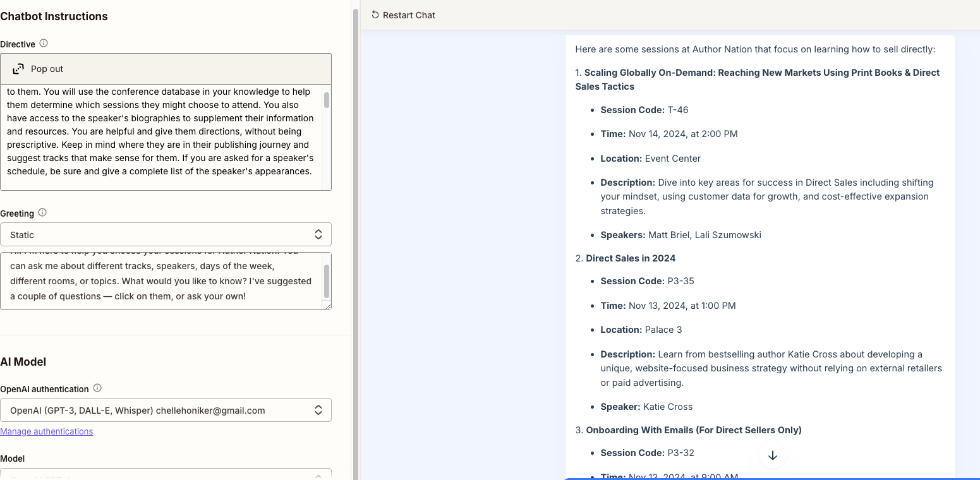
Task: Click Session Code P3-32 text
Action: pyautogui.click(x=647, y=453)
